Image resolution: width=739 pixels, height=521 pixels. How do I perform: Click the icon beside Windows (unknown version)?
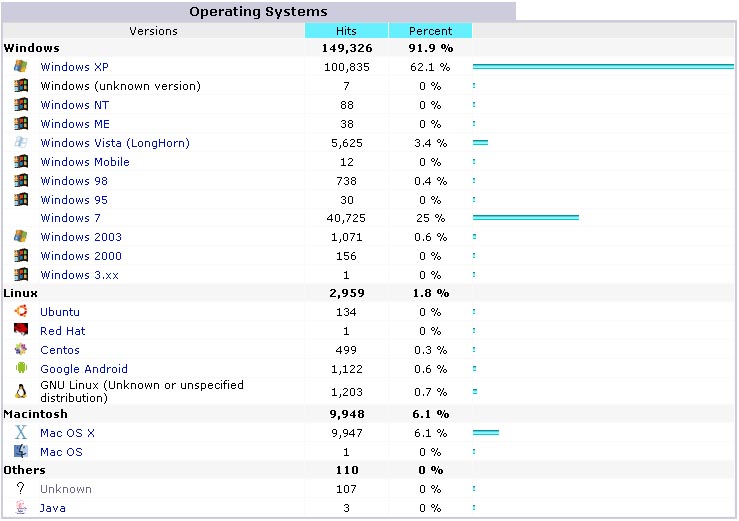pyautogui.click(x=21, y=85)
